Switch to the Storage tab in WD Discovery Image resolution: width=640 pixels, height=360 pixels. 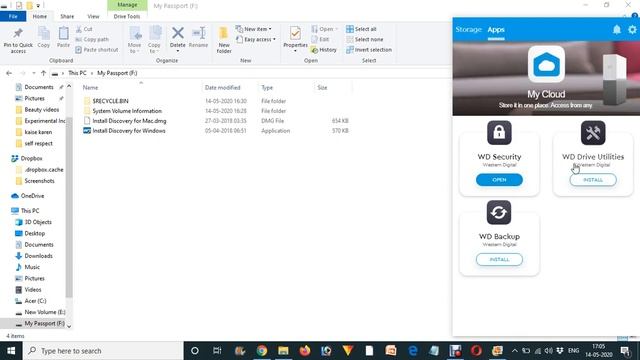[469, 29]
